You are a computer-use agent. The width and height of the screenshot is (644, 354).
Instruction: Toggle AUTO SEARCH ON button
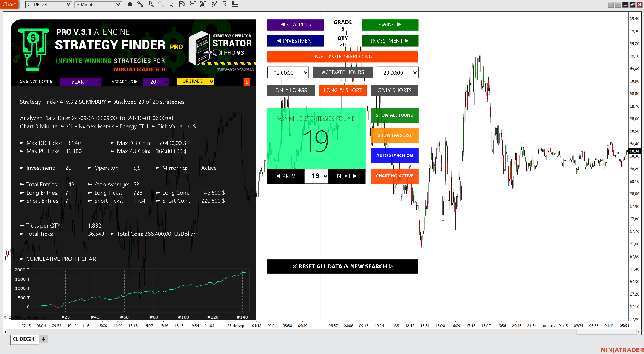[x=394, y=155]
